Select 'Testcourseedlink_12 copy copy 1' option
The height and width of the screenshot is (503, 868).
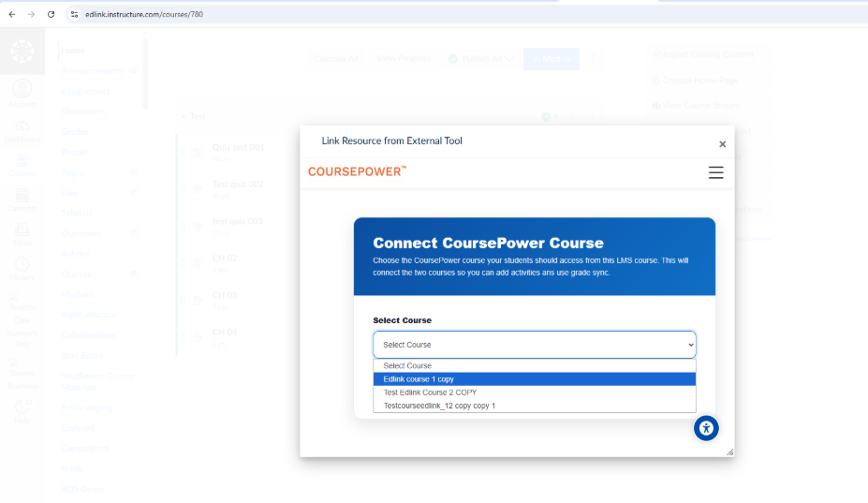pos(535,406)
